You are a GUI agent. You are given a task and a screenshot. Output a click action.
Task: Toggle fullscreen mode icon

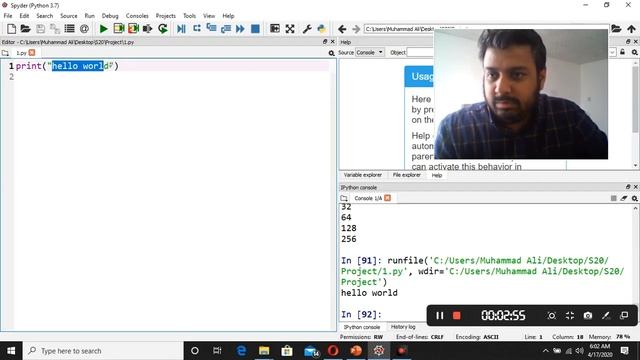tap(290, 29)
